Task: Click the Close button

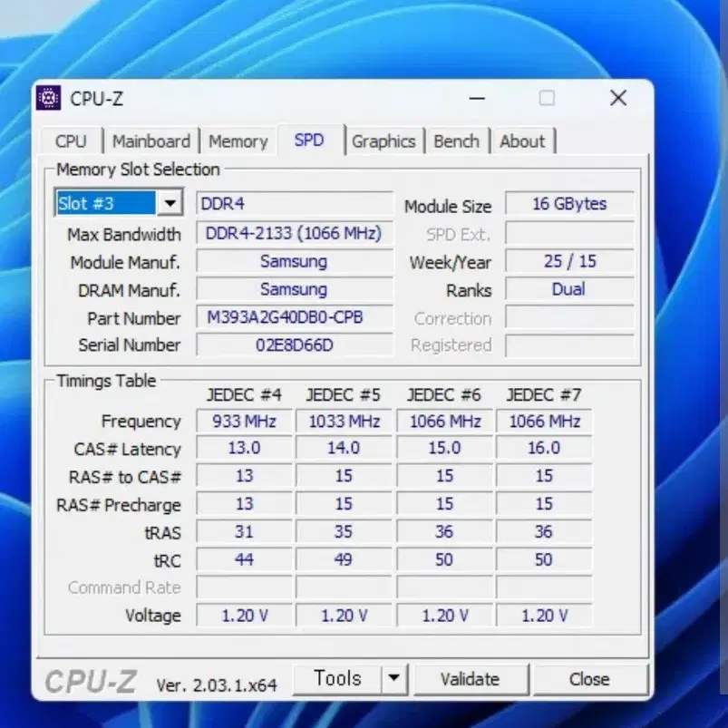Action: 589,679
